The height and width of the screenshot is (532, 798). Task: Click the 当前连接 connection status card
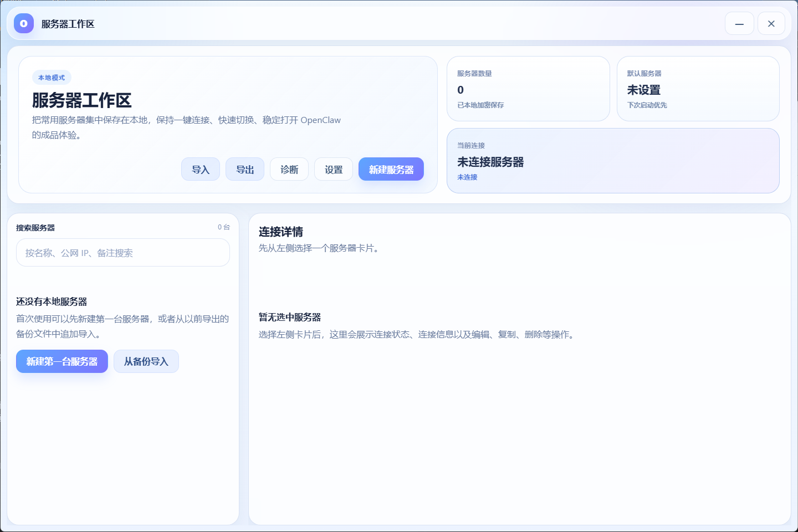pyautogui.click(x=613, y=160)
